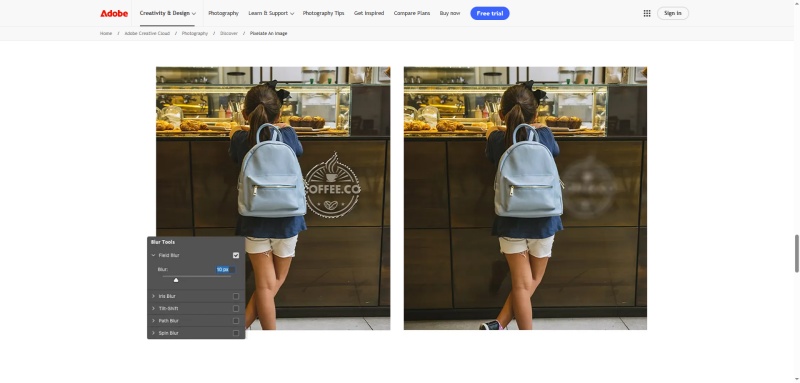Image resolution: width=800 pixels, height=383 pixels.
Task: Uncheck the Field Blur checkbox
Action: (236, 255)
